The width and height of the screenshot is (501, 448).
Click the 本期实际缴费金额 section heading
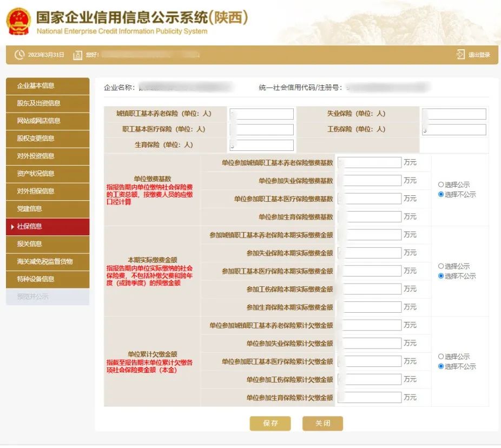tap(153, 260)
